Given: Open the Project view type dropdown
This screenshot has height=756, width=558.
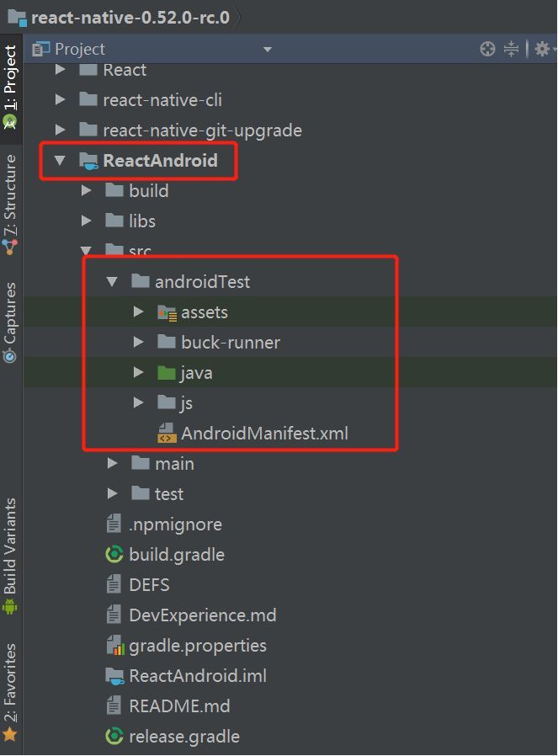Looking at the screenshot, I should coord(267,50).
